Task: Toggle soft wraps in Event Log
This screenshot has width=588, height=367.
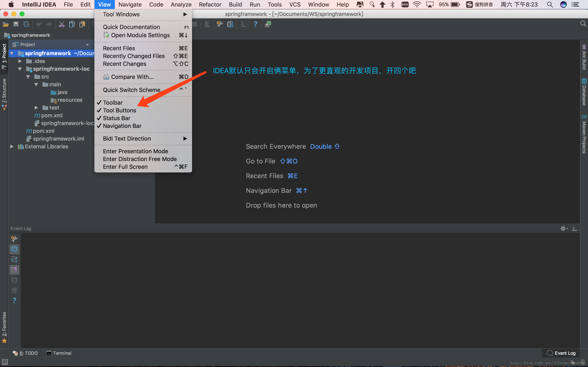Action: tap(14, 260)
